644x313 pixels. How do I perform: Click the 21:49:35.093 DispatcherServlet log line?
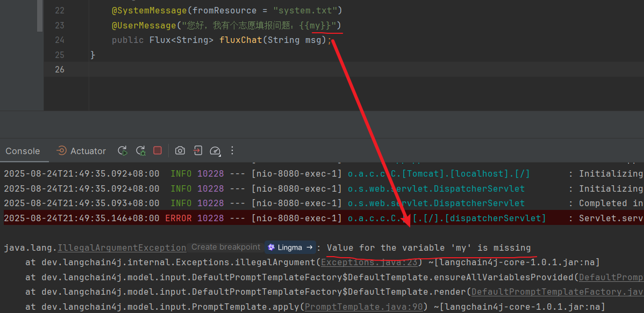click(322, 203)
